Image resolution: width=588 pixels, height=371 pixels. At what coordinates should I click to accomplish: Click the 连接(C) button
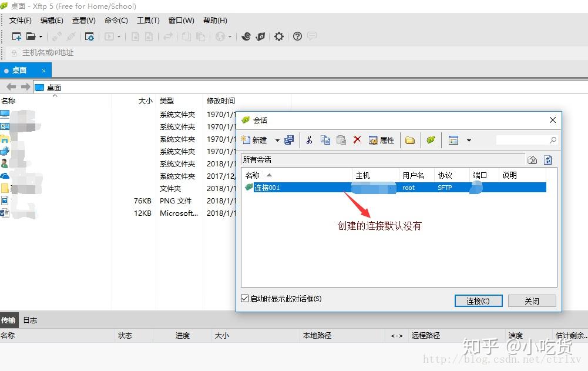tap(478, 301)
